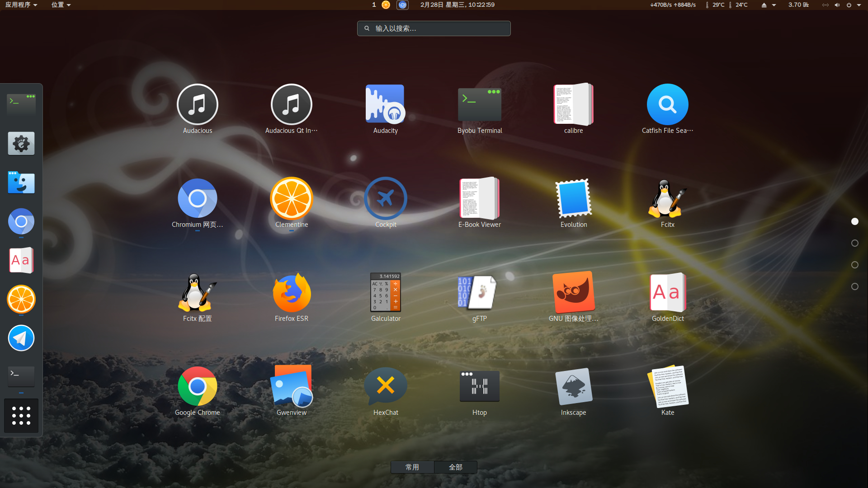The height and width of the screenshot is (488, 868).
Task: Start the Cockpit app
Action: [385, 199]
